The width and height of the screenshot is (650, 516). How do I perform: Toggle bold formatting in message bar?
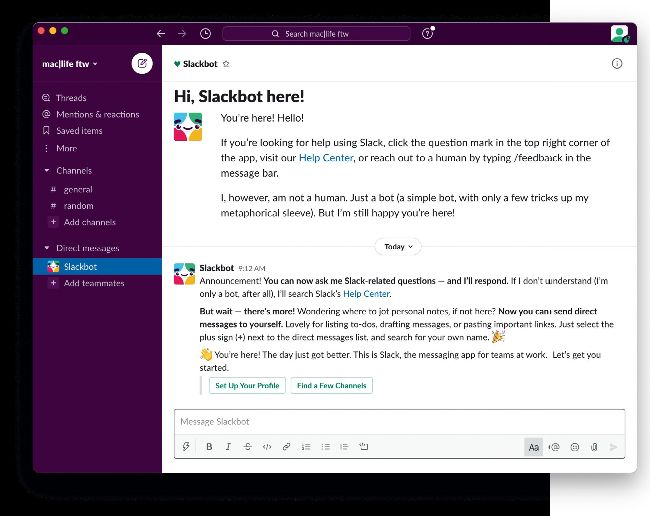[209, 447]
